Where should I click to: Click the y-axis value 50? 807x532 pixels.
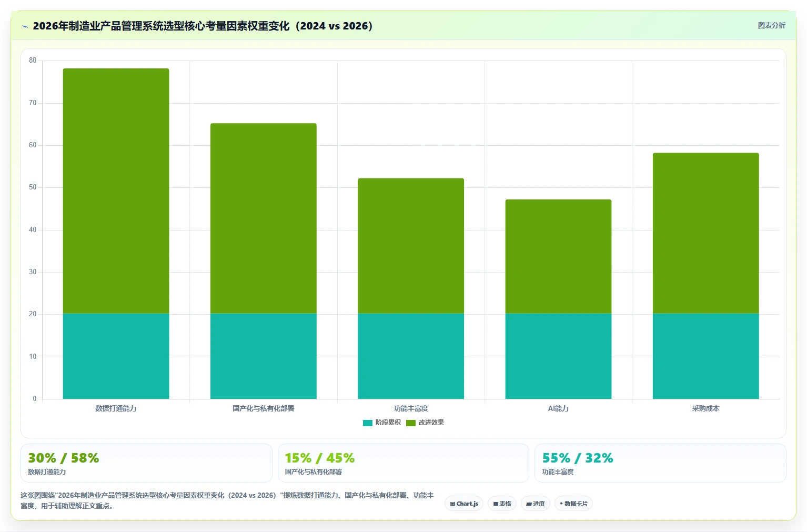click(x=33, y=187)
